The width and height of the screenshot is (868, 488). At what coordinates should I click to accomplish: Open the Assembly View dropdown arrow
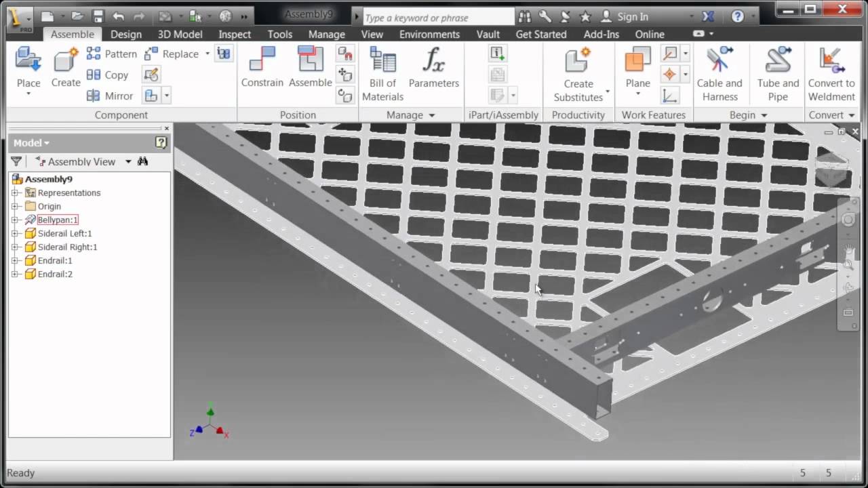128,161
